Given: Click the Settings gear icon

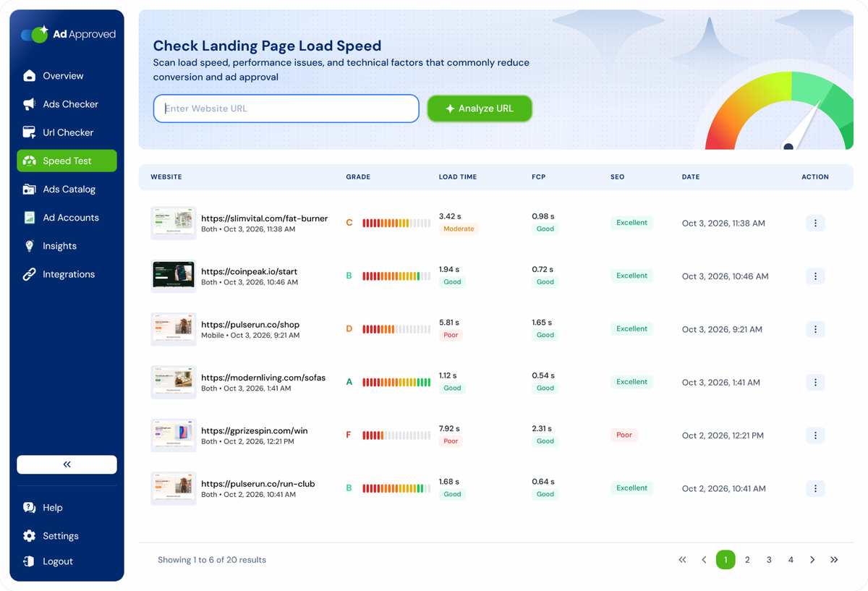Looking at the screenshot, I should [30, 536].
